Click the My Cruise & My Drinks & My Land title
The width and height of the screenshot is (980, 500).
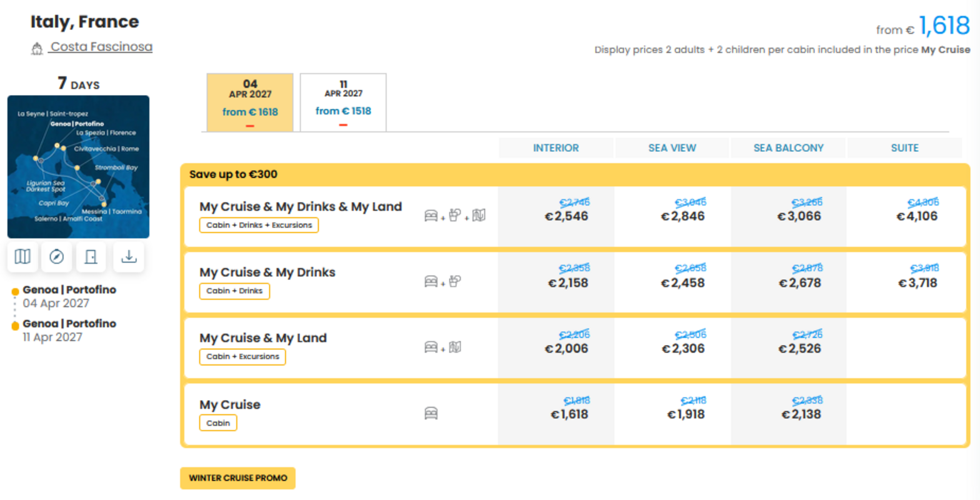pos(301,207)
